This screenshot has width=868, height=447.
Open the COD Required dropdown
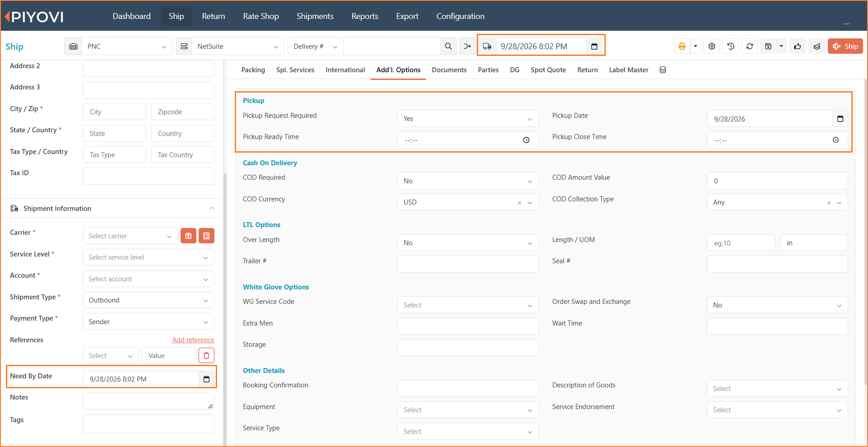(x=468, y=181)
